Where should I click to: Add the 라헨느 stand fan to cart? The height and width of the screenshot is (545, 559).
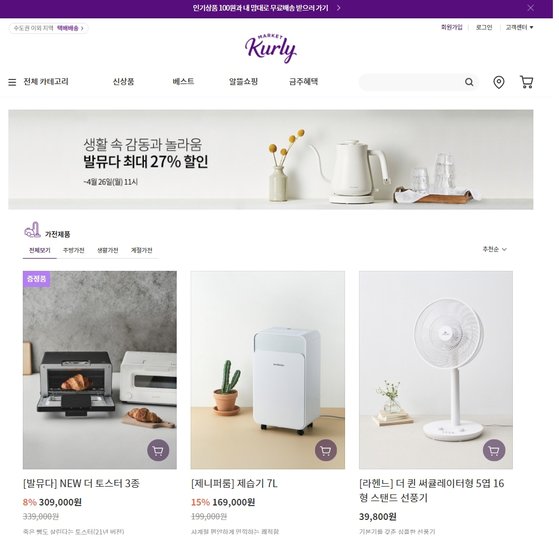point(494,451)
